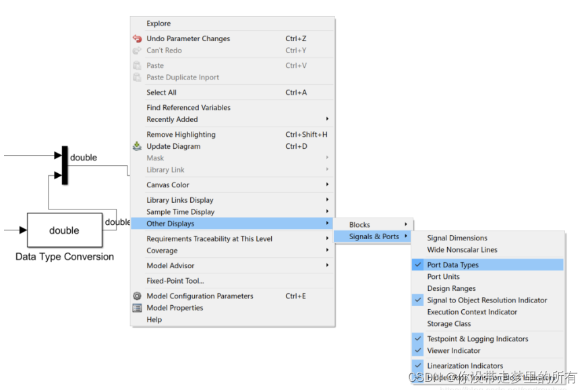Enable Execution Context Indicator
The width and height of the screenshot is (588, 390).
click(488, 312)
